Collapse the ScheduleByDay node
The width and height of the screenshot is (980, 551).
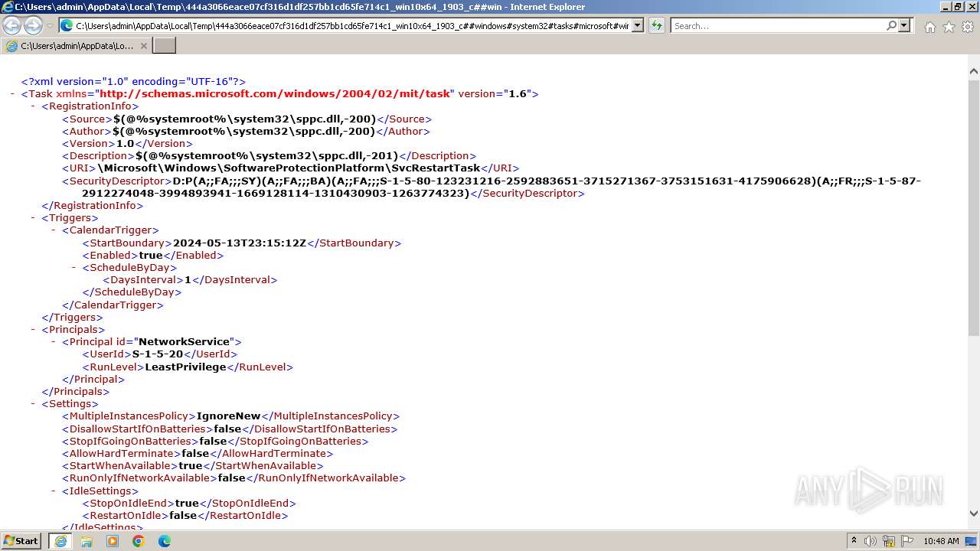(x=75, y=268)
